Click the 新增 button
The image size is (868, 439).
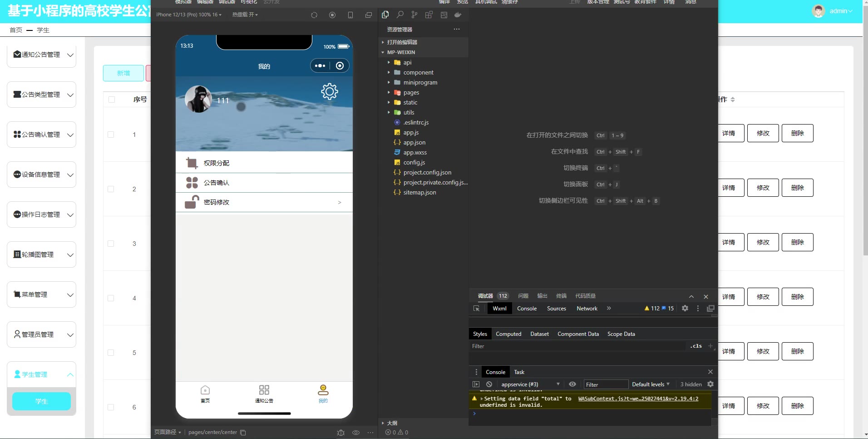coord(123,73)
